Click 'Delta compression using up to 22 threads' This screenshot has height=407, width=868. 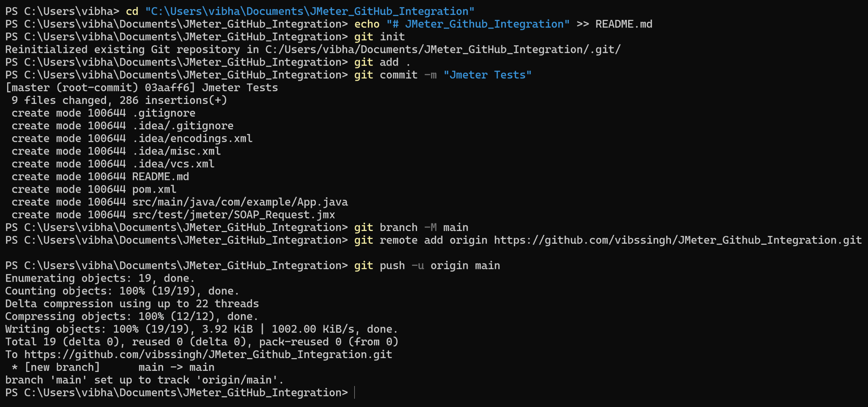132,303
